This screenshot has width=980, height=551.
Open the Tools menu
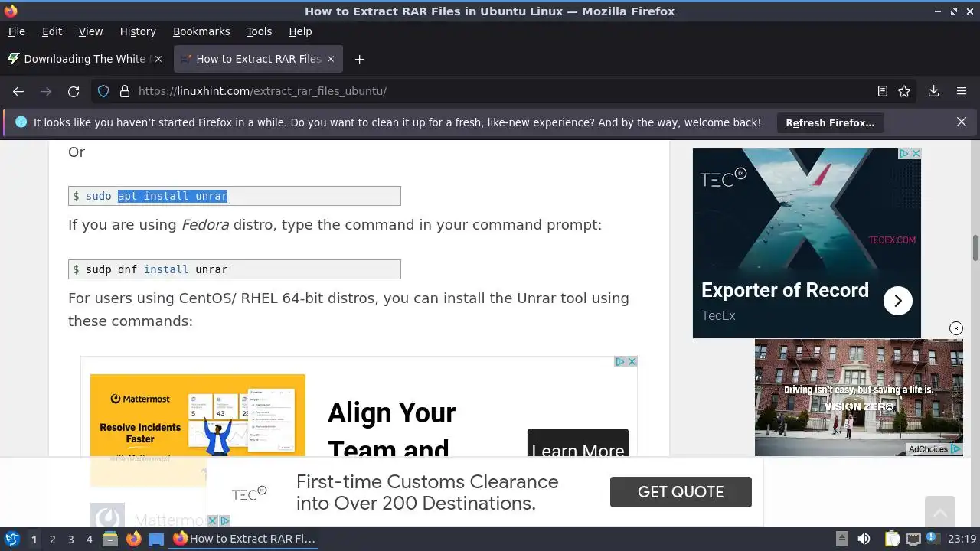pyautogui.click(x=260, y=31)
